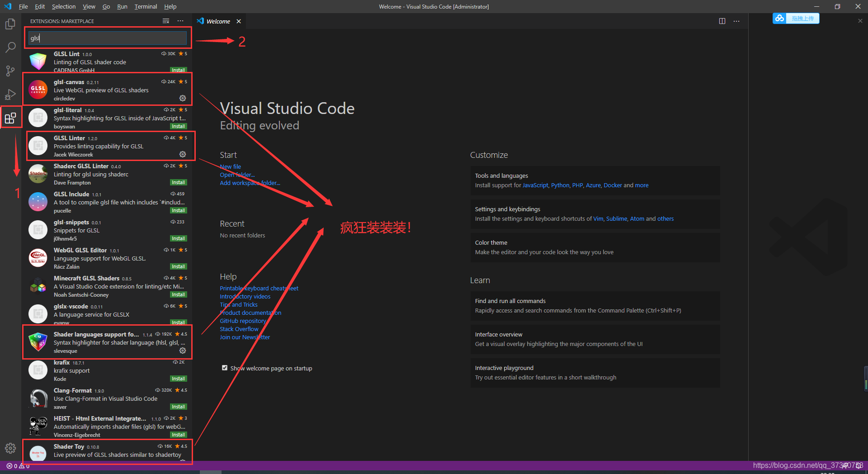Open the File menu
Image resolution: width=868 pixels, height=474 pixels.
(24, 6)
